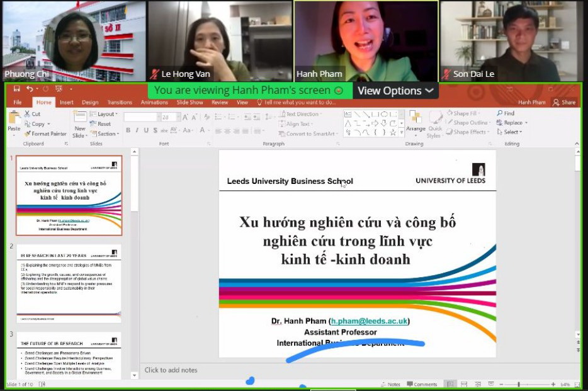This screenshot has height=391, width=588.
Task: Undo the last action in PowerPoint
Action: coord(30,89)
